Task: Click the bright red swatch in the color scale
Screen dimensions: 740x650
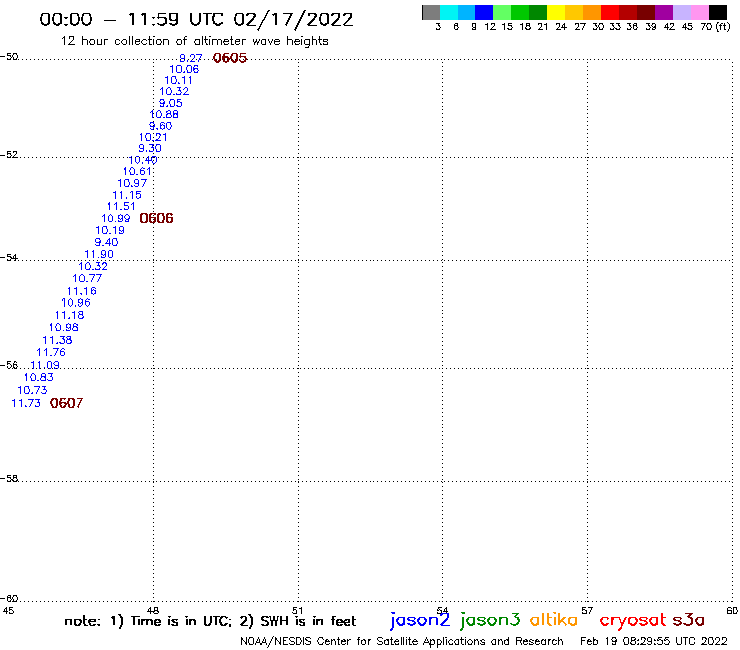Action: 610,12
